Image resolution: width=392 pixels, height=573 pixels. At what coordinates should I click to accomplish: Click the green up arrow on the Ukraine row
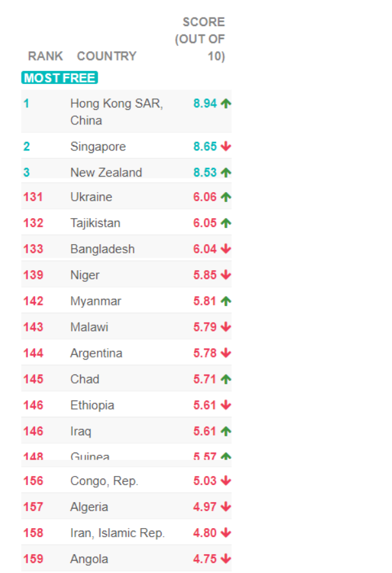click(x=226, y=197)
